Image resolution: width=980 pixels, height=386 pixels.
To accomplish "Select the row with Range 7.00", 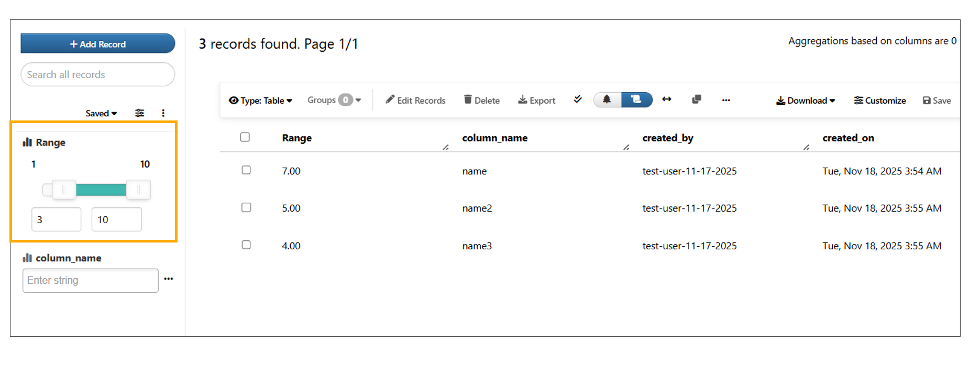I will [x=246, y=170].
